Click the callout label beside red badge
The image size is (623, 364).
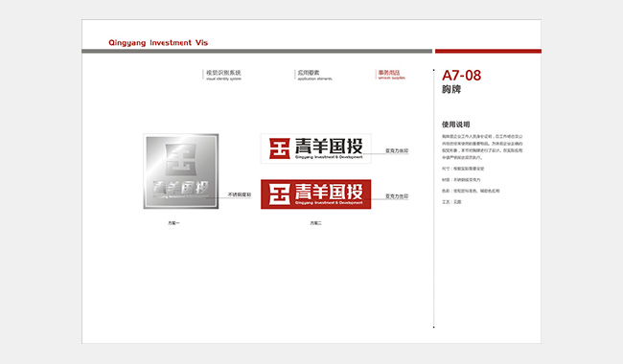tap(397, 196)
